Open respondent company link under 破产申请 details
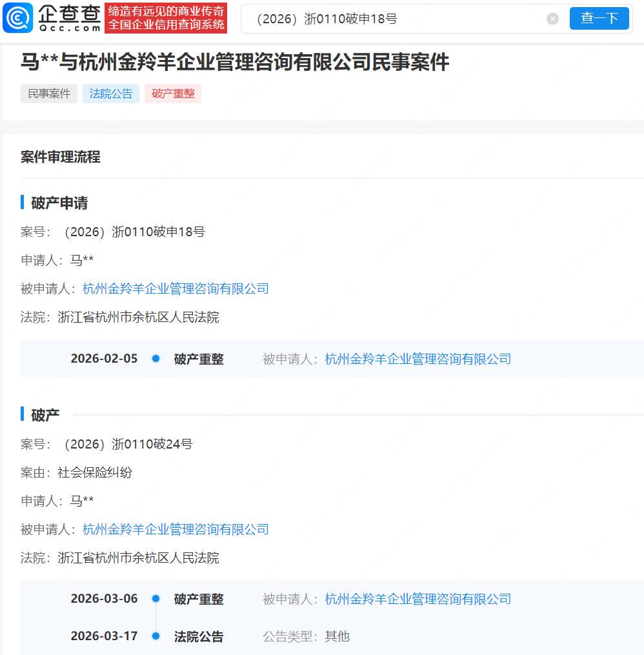The width and height of the screenshot is (644, 655). [176, 288]
